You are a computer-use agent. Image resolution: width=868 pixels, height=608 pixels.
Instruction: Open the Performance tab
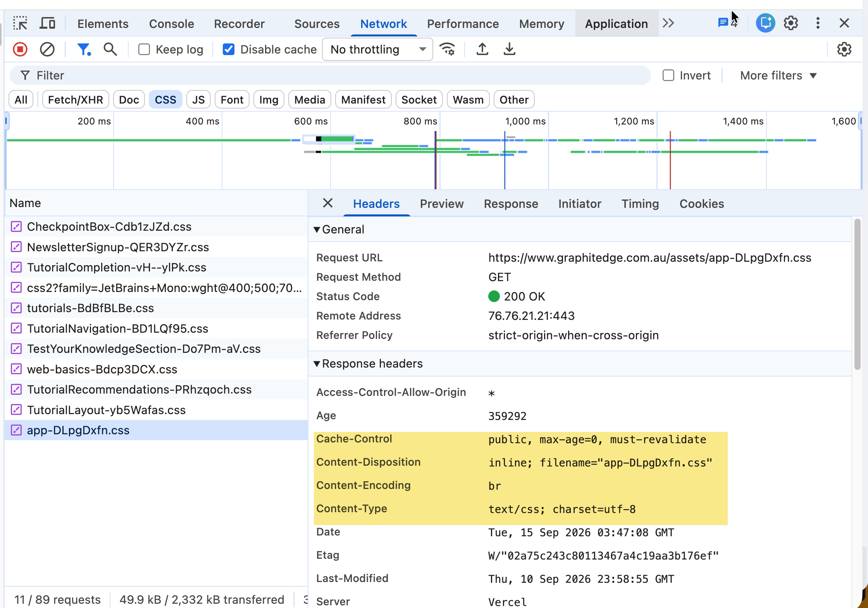point(463,24)
